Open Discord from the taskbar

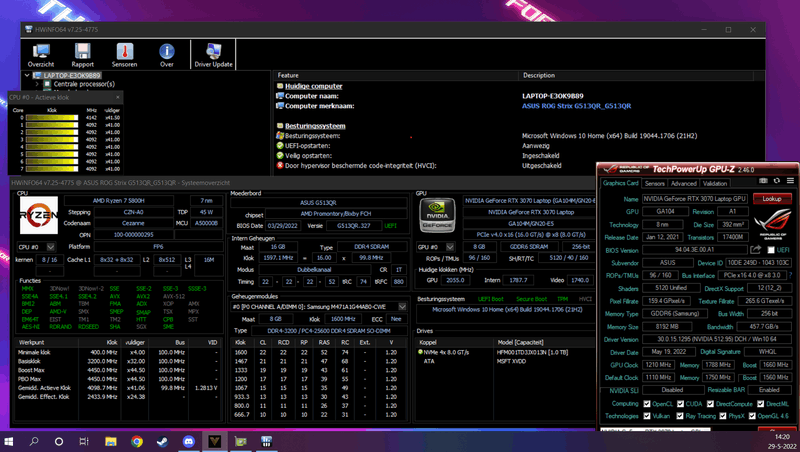(x=188, y=441)
